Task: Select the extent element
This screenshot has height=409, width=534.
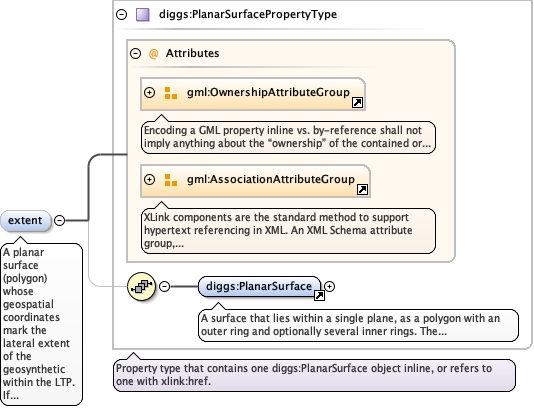Action: (x=26, y=221)
